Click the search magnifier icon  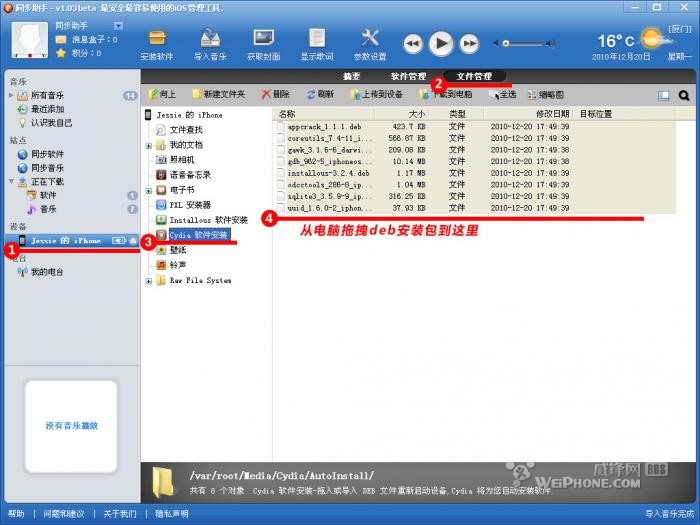click(683, 95)
